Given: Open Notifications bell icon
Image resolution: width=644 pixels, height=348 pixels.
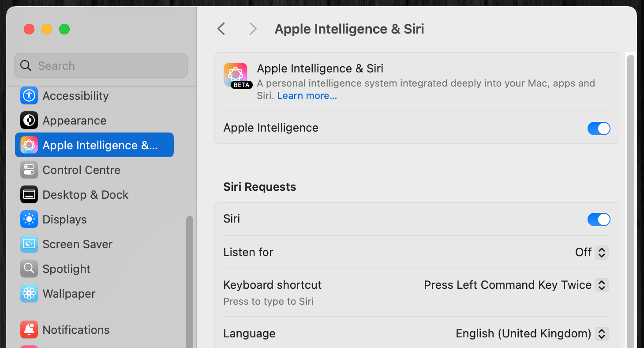Looking at the screenshot, I should pos(29,330).
